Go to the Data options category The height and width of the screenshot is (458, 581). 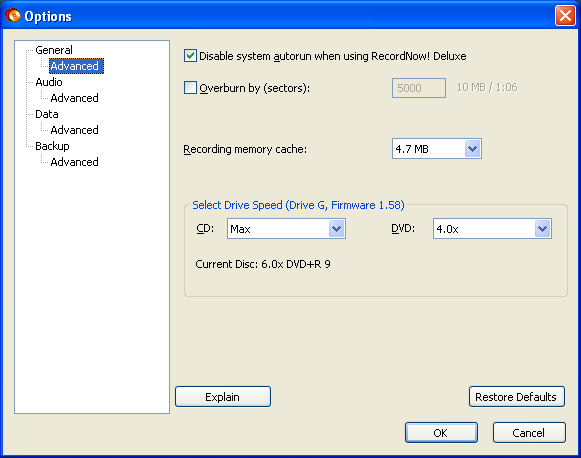[x=47, y=114]
